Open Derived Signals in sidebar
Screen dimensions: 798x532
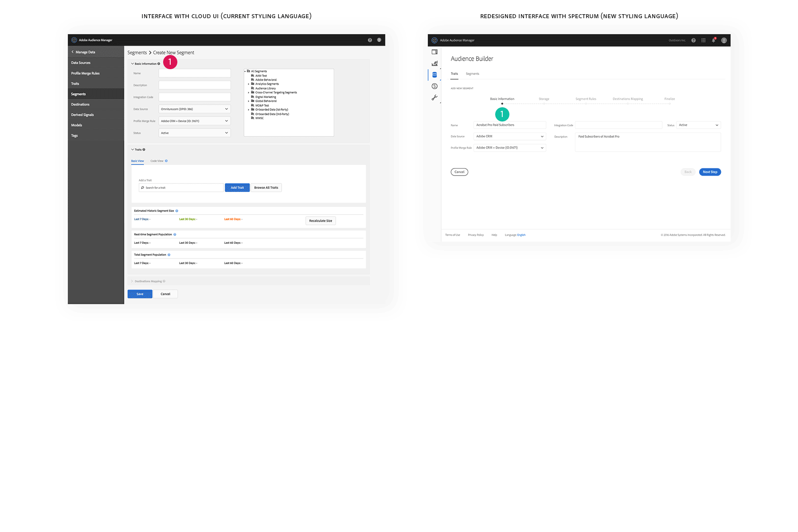[96, 115]
